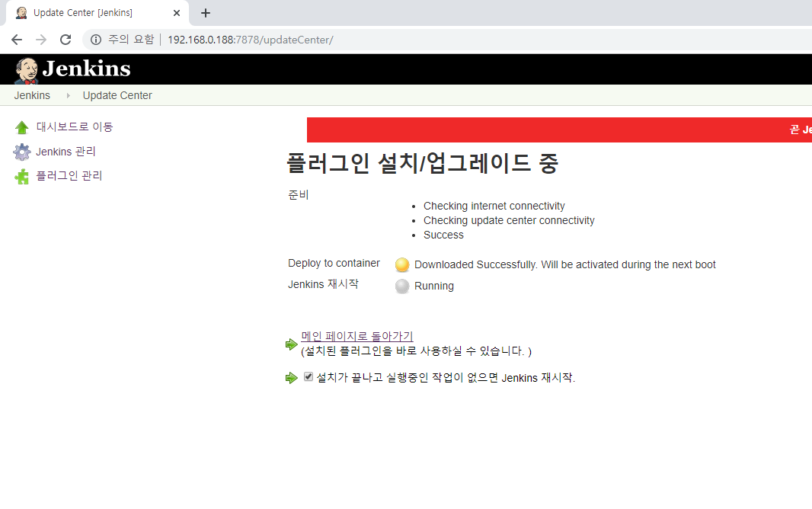Click the 준비 label

299,195
